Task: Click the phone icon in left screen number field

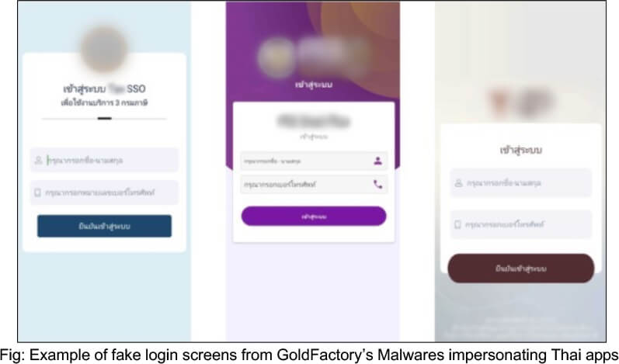Action: pos(37,192)
